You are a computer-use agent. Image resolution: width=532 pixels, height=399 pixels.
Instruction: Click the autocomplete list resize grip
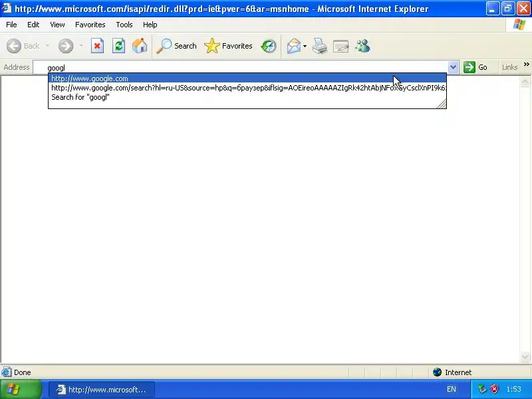pyautogui.click(x=442, y=104)
